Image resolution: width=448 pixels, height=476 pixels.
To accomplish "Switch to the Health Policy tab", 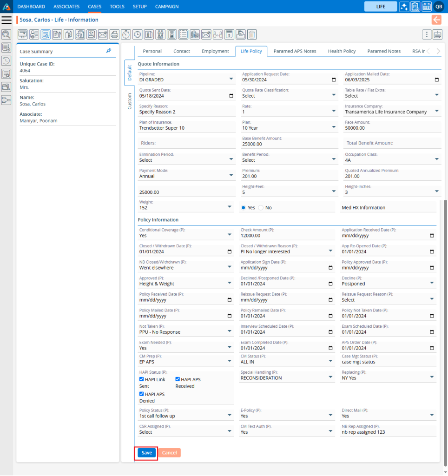I will click(x=342, y=51).
